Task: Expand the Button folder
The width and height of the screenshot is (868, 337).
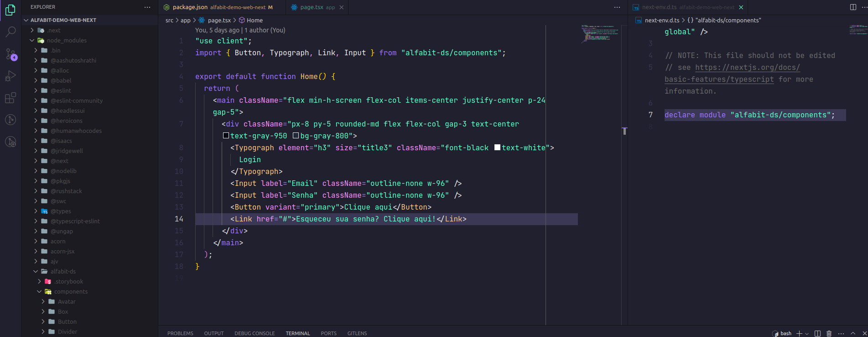Action: point(90,321)
